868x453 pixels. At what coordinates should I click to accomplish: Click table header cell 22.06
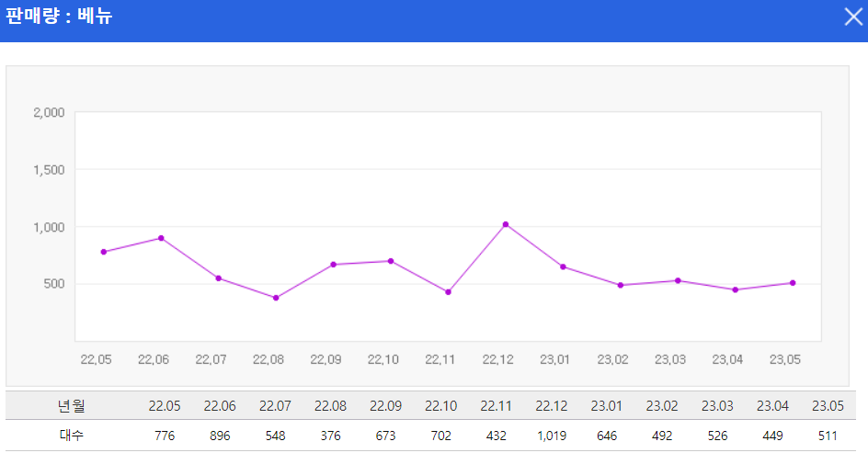[220, 406]
